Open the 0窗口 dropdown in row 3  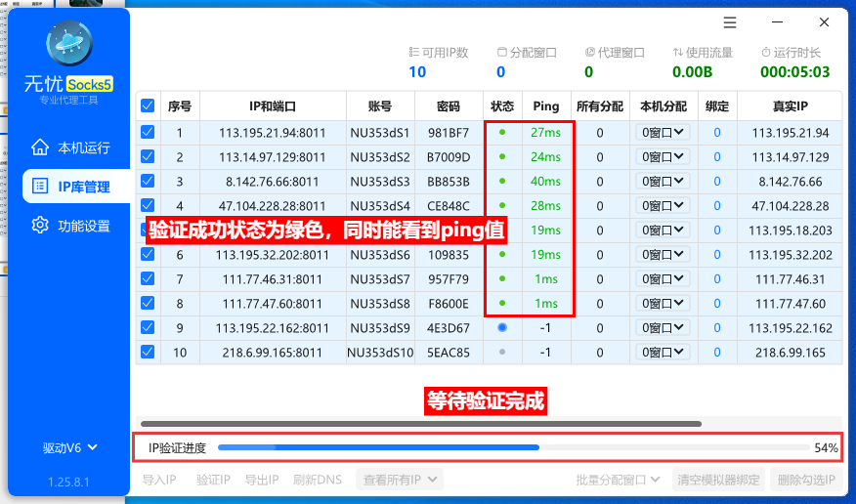663,182
